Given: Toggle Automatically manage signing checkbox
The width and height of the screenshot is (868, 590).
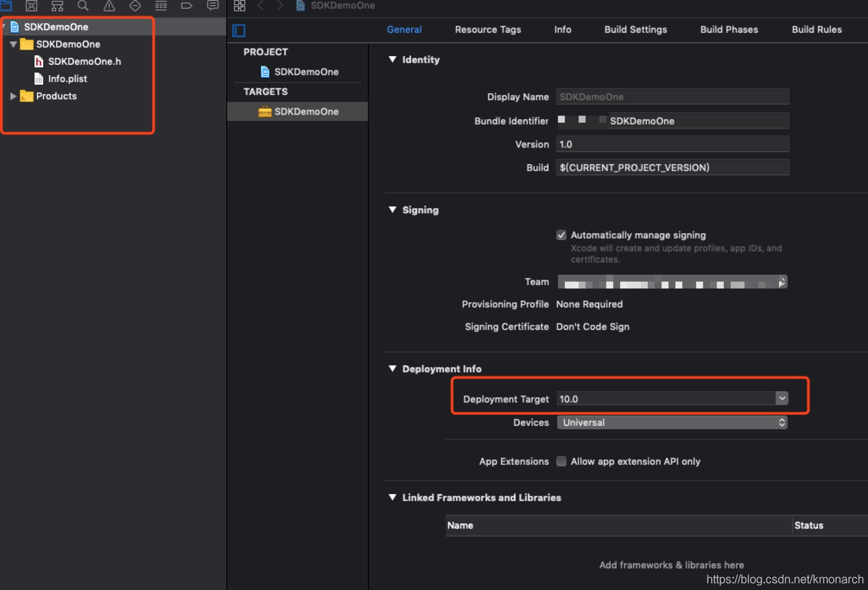Looking at the screenshot, I should point(561,235).
